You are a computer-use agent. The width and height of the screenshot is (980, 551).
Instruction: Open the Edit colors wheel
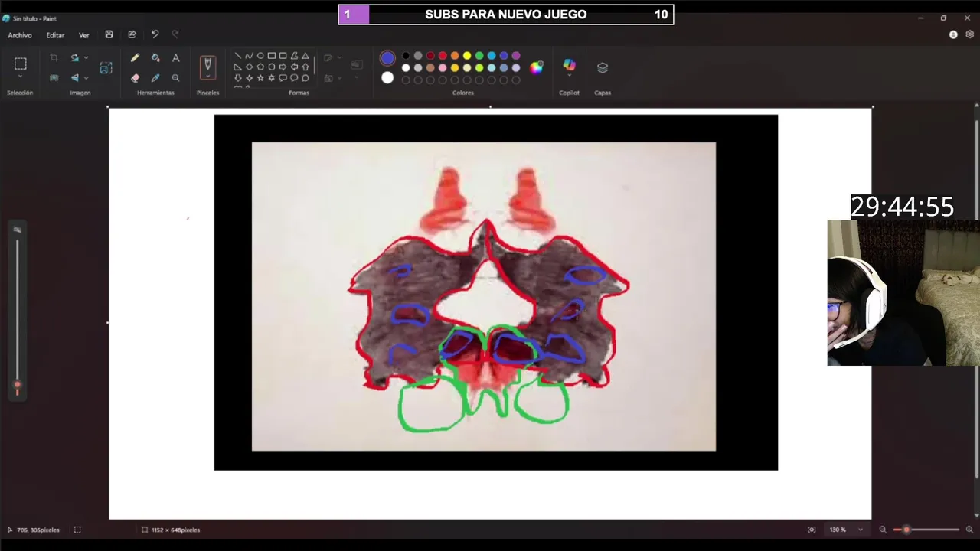[x=537, y=67]
